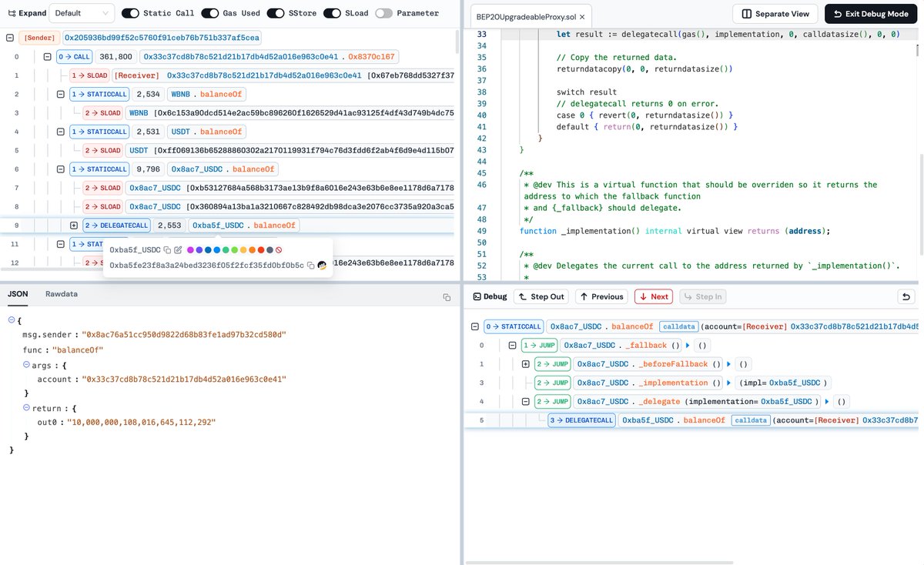The image size is (924, 565).
Task: Enable the Parameter toggle
Action: pos(383,13)
